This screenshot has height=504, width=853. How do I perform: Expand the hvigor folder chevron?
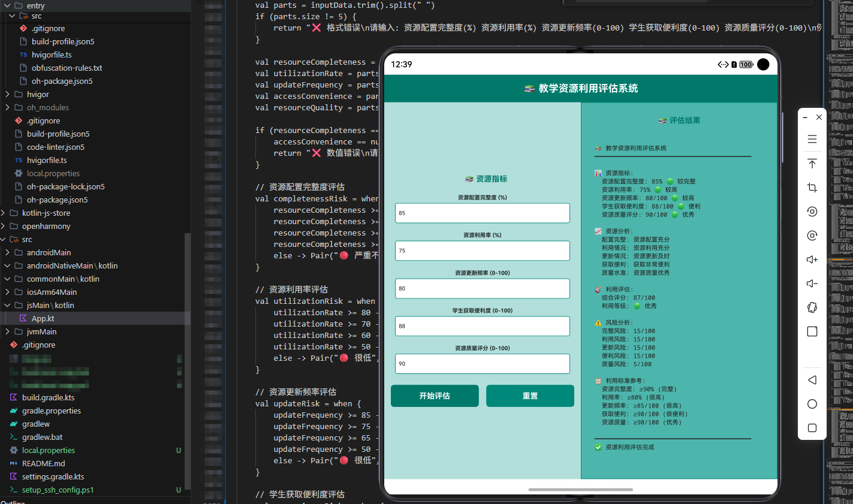(7, 94)
